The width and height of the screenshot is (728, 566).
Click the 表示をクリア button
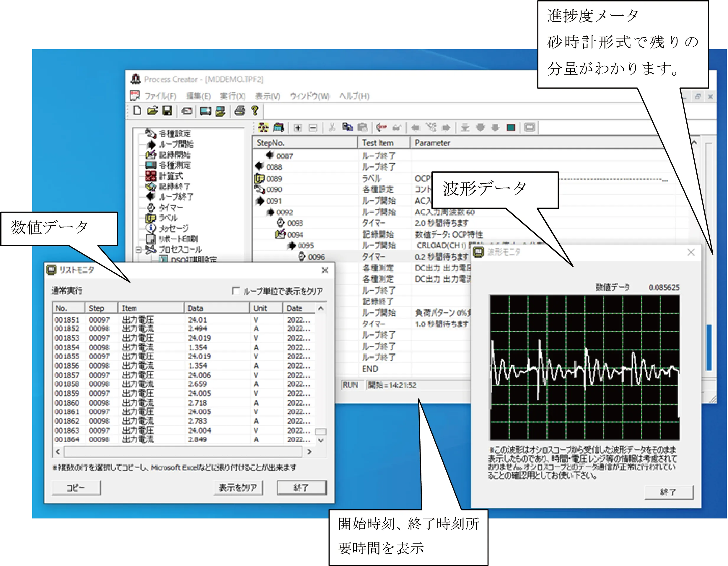click(x=238, y=487)
